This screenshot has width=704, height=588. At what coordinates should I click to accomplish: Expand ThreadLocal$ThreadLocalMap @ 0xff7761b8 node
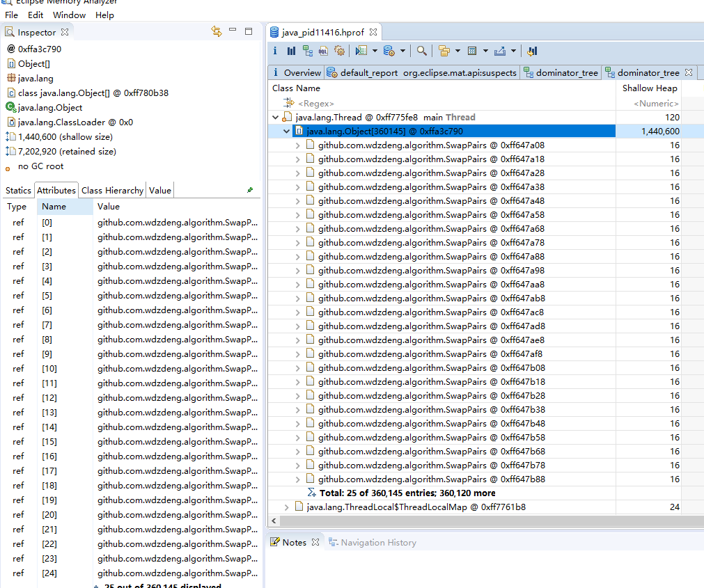coord(286,507)
